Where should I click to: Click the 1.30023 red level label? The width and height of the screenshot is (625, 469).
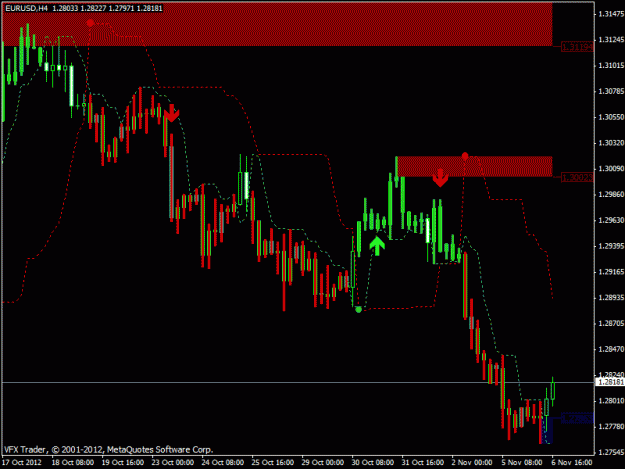pyautogui.click(x=577, y=177)
